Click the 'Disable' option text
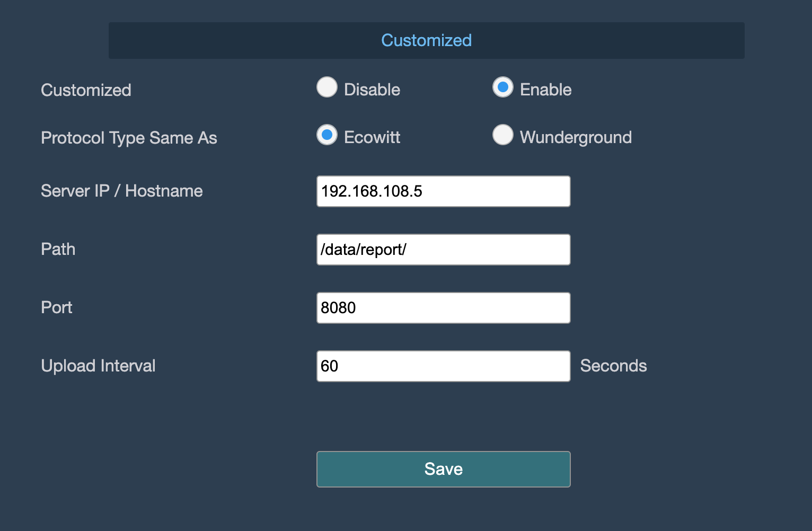The height and width of the screenshot is (531, 812). coord(372,90)
